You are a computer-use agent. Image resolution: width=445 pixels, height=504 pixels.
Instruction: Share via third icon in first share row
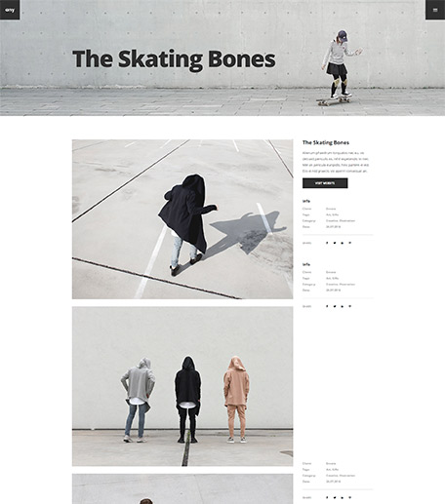343,243
